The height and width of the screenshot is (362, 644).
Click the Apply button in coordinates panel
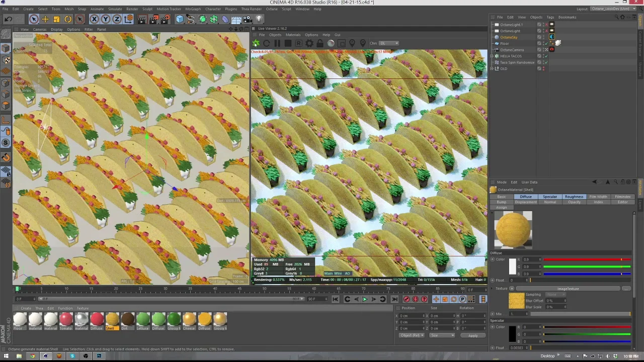[x=473, y=335]
